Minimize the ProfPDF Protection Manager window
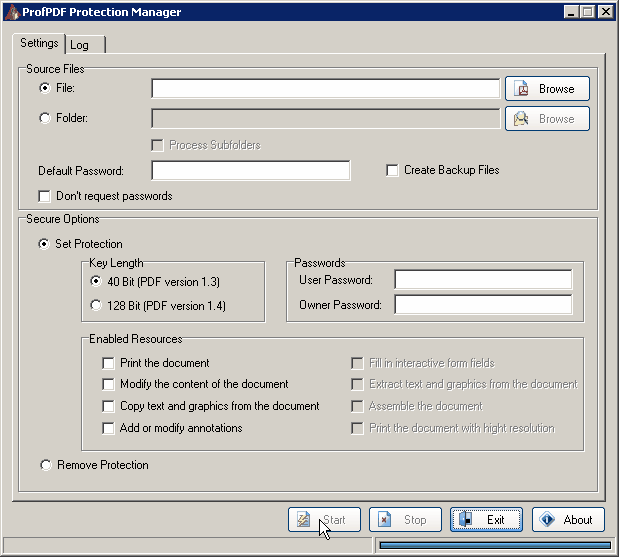Viewport: 619px width, 557px height. 570,12
